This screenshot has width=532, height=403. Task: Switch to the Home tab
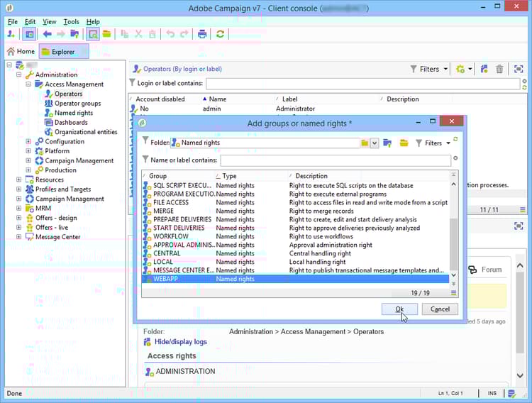pyautogui.click(x=21, y=52)
